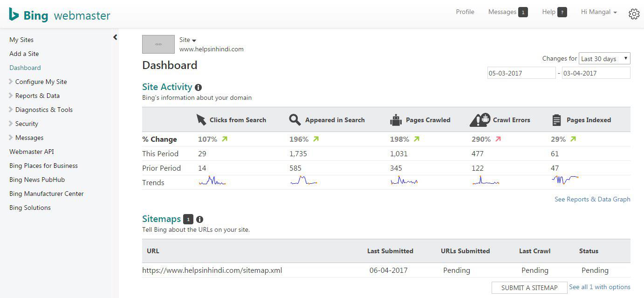Click the Appeared in Search trend sparkline
Screen dimensions: 644x298
(303, 181)
